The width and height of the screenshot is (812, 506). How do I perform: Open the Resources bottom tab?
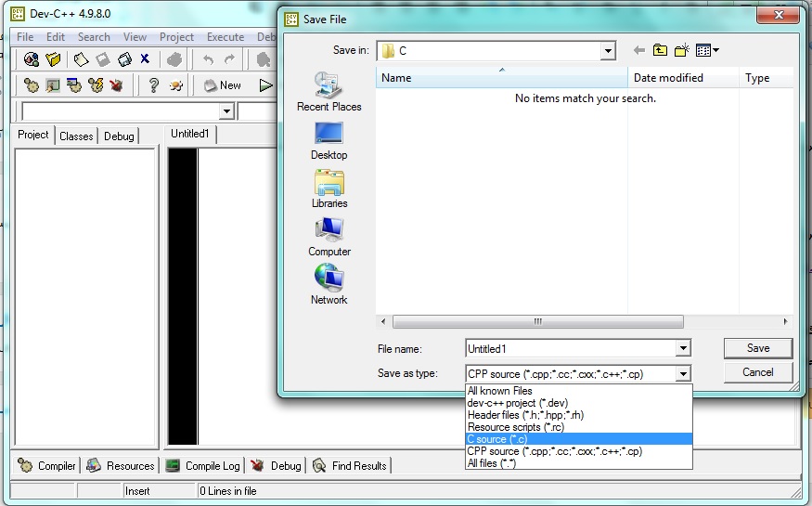click(121, 465)
